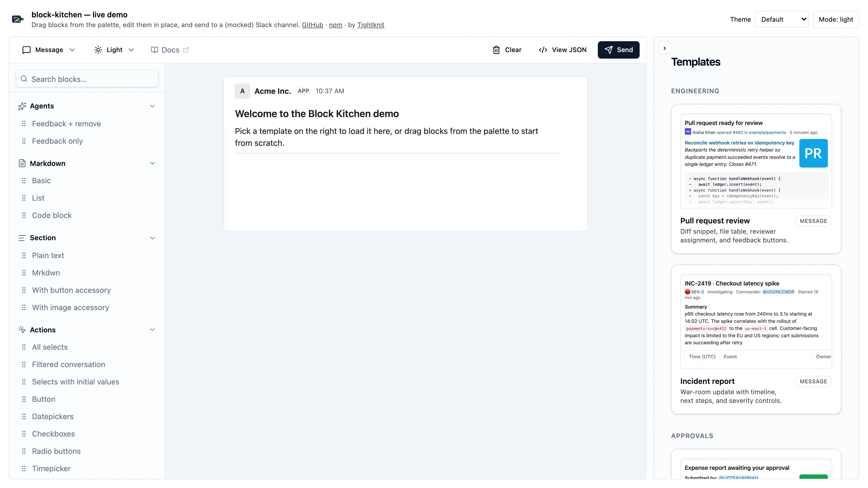The width and height of the screenshot is (868, 488).
Task: Click the @U02INCCMDR mention
Action: click(778, 292)
